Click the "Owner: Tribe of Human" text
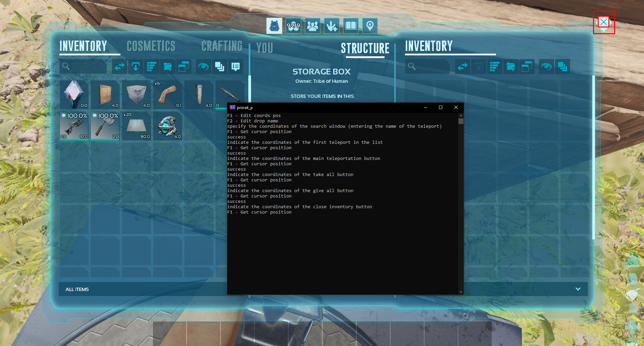644x346 pixels. [321, 81]
